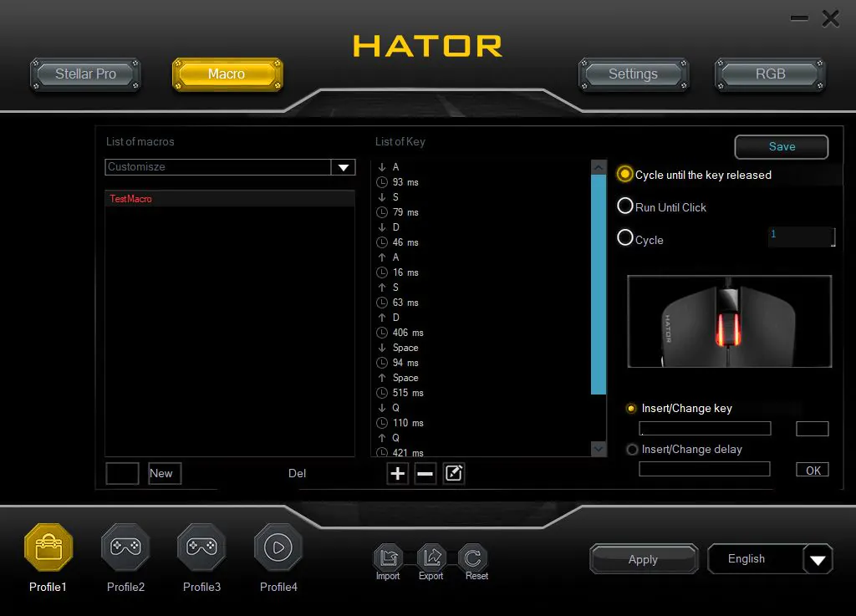This screenshot has width=856, height=616.
Task: Click the New macro button
Action: pyautogui.click(x=165, y=473)
